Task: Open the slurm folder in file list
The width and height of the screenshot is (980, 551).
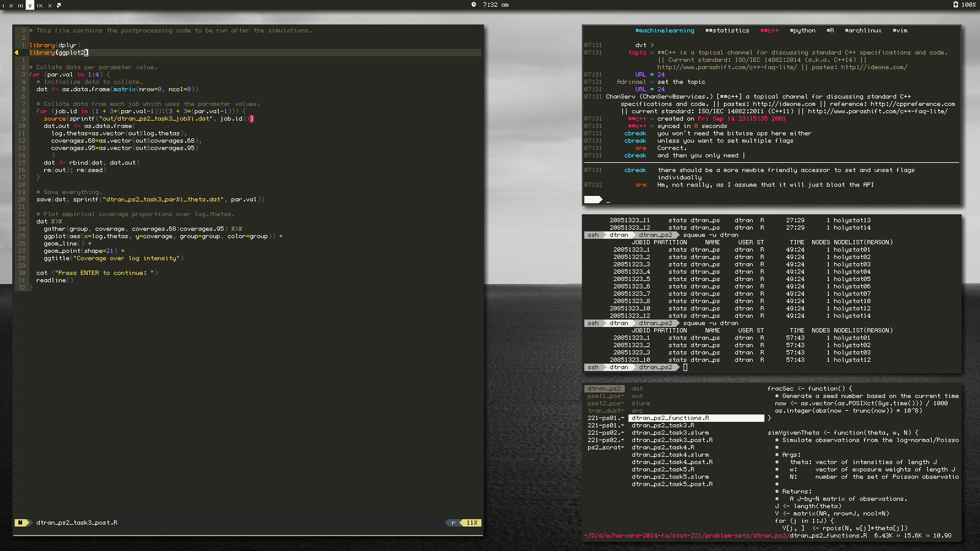Action: [641, 403]
